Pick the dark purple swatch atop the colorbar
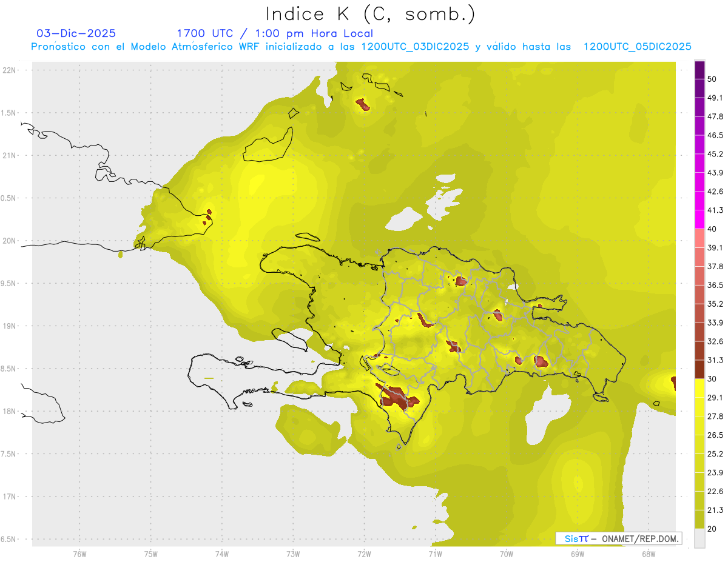Viewport: 728px width, 562px height. [699, 70]
